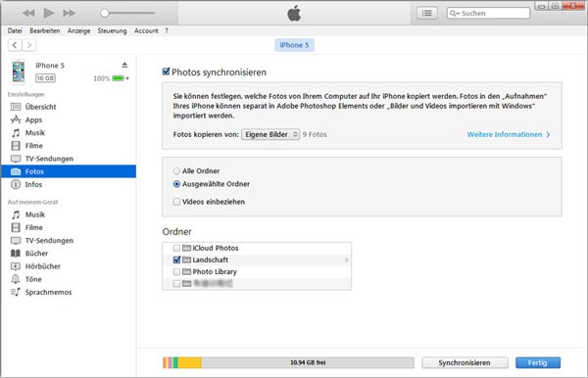Open the Account menu
This screenshot has width=588, height=378.
[x=146, y=30]
